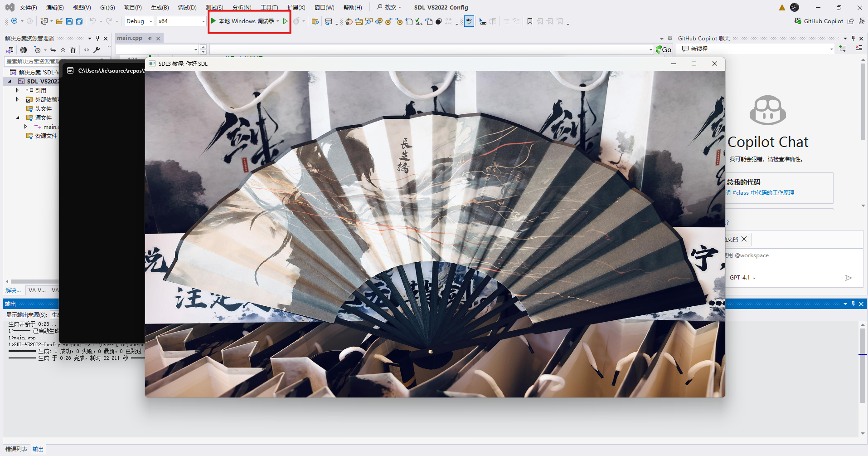Viewport: 868px width, 456px height.
Task: Click the navigate backward arrow icon
Action: tap(14, 21)
